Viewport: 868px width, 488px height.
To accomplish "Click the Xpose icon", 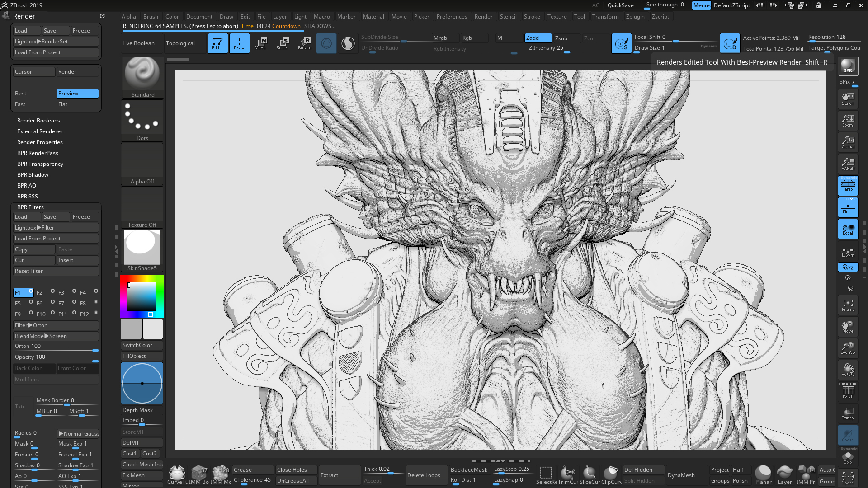I will (x=848, y=478).
